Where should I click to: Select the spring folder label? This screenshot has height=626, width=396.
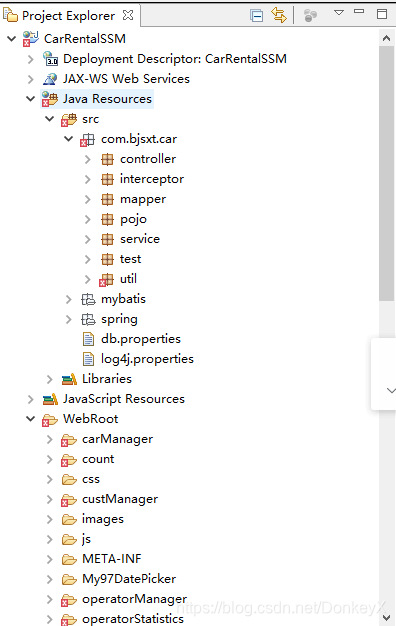pos(119,319)
